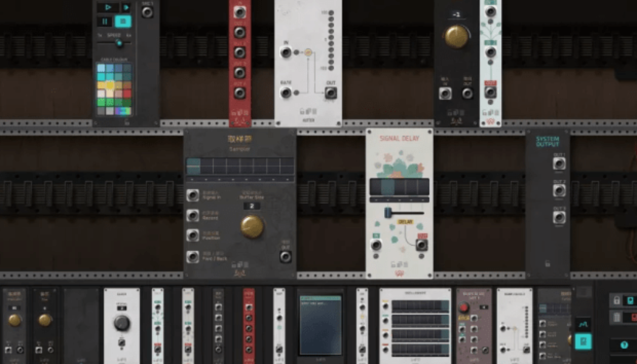
Task: Click the IN jack on the Signal Delay module
Action: tap(376, 244)
